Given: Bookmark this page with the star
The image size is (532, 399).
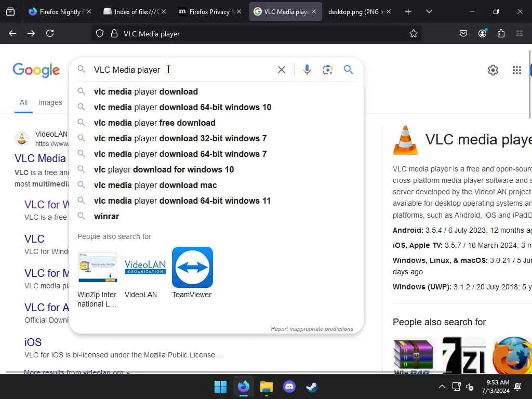Looking at the screenshot, I should (x=413, y=34).
